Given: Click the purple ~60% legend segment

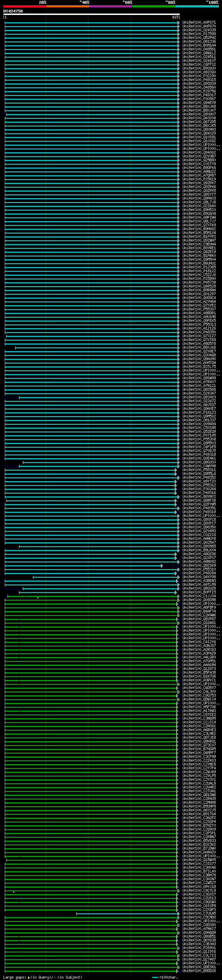Looking at the screenshot, I should click(x=111, y=6).
